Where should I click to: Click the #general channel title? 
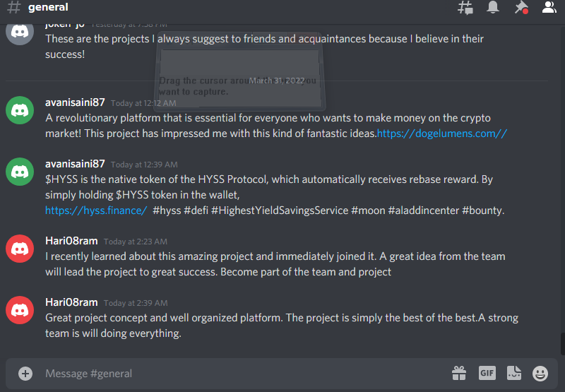pyautogui.click(x=48, y=7)
